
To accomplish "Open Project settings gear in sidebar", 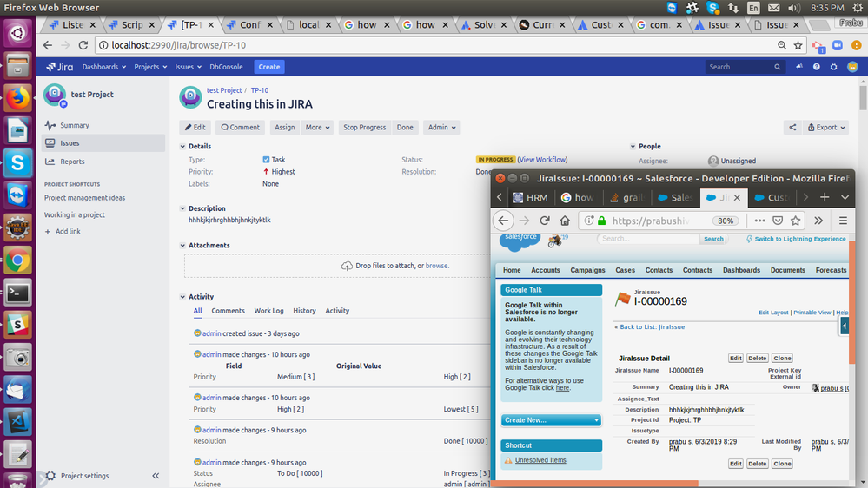I will click(51, 476).
